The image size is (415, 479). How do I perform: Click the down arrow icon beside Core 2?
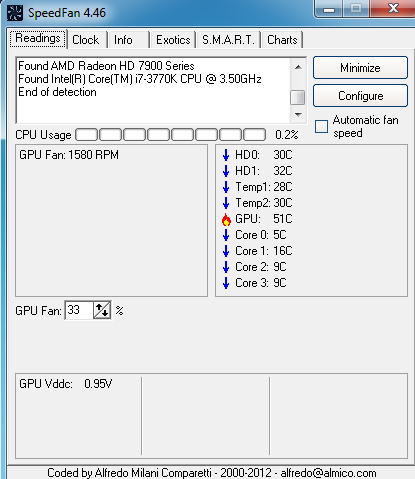tap(226, 267)
